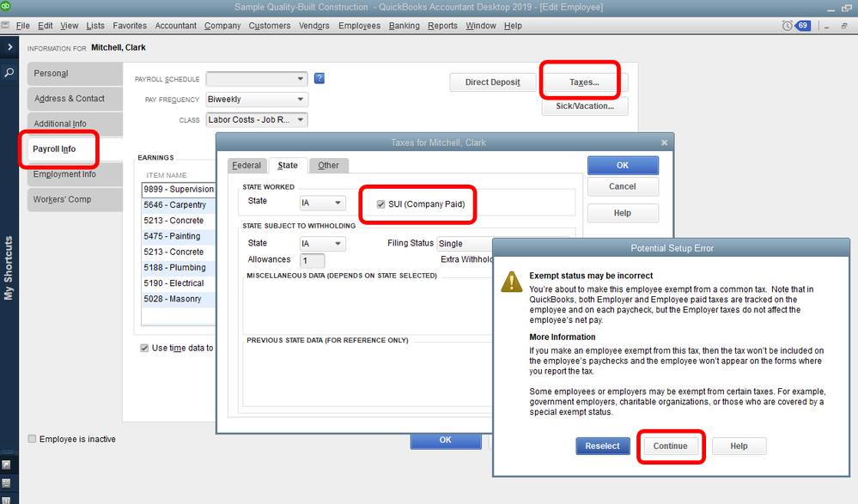Open the Banking menu
The image size is (858, 504).
(x=405, y=26)
